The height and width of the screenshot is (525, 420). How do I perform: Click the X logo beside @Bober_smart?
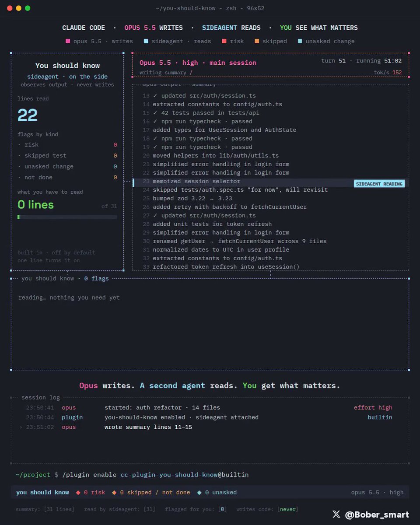(x=336, y=514)
